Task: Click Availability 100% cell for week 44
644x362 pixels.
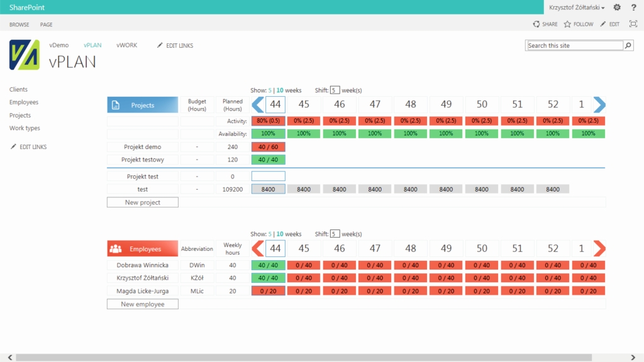Action: (268, 133)
